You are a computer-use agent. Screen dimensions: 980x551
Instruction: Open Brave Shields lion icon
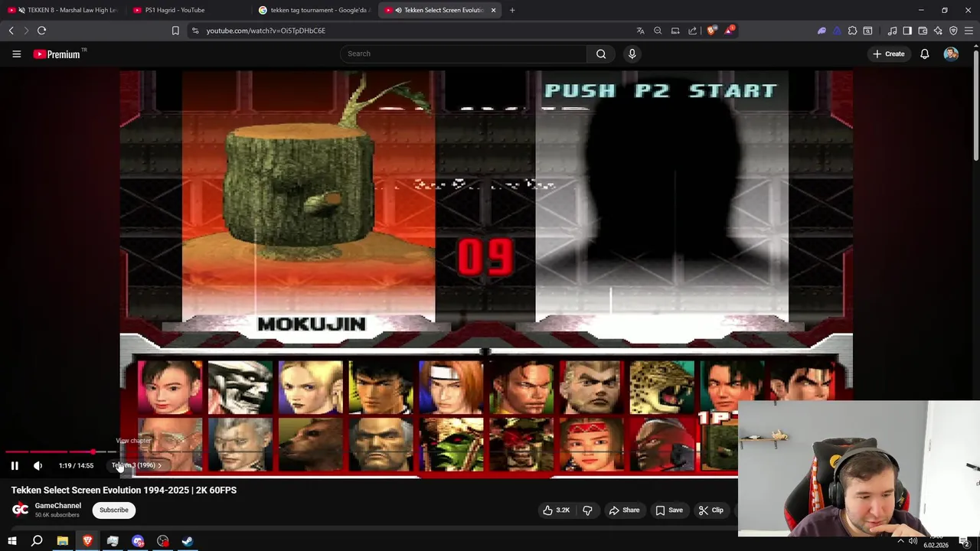[711, 31]
